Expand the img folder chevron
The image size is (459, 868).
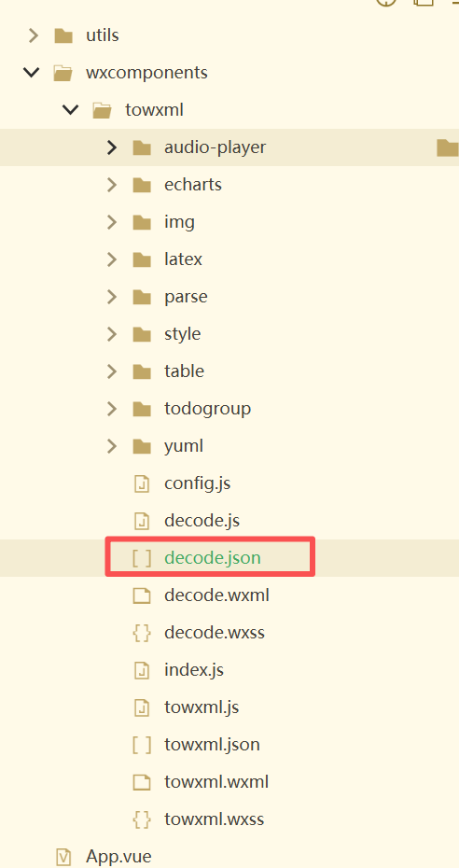(112, 222)
